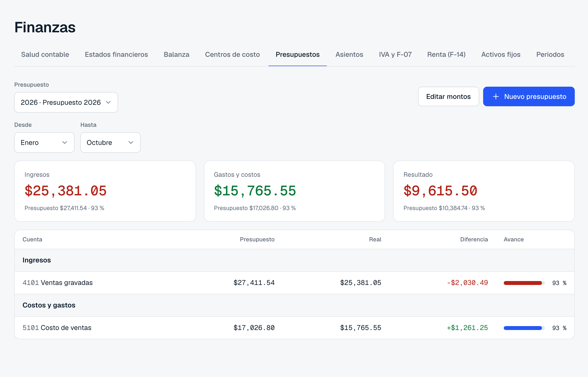Go to the Activos fijos tab
The width and height of the screenshot is (588, 377).
coord(501,54)
